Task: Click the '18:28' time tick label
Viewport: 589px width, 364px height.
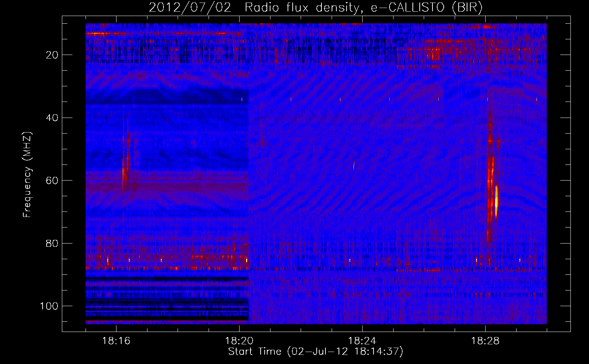Action: coord(485,341)
